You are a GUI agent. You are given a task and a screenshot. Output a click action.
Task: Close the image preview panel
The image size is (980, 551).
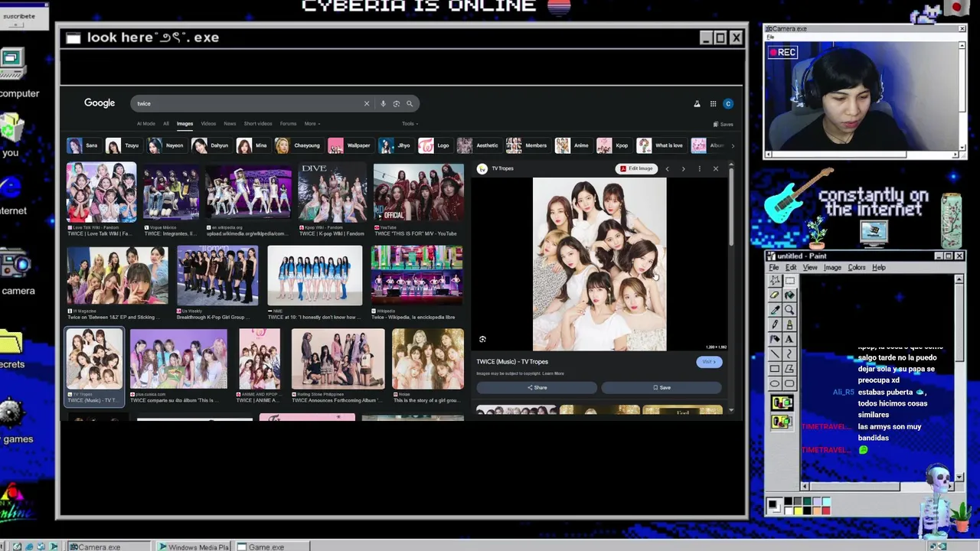[x=716, y=168]
